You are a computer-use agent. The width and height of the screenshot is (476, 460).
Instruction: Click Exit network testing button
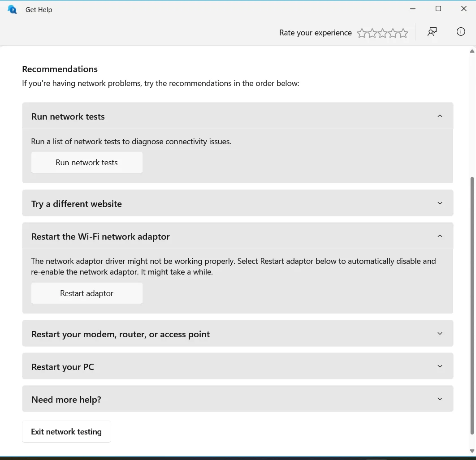tap(66, 431)
